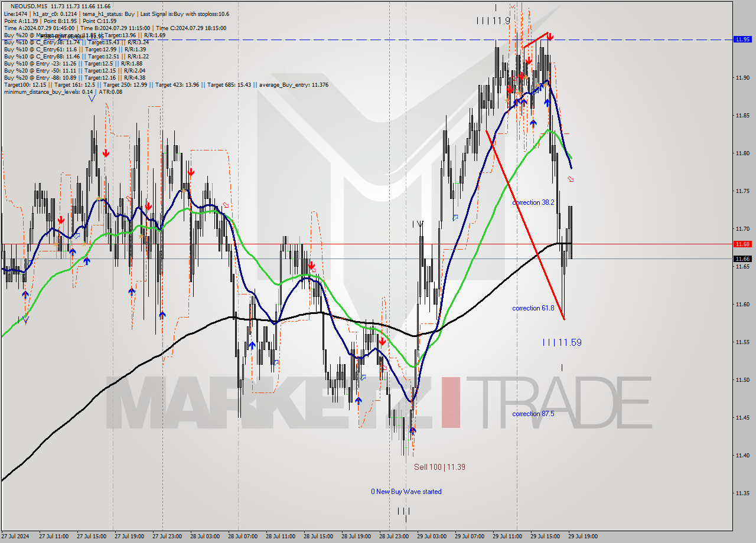Click the NEOUSD,M15 symbol title
This screenshot has width=756, height=543.
tap(30, 6)
